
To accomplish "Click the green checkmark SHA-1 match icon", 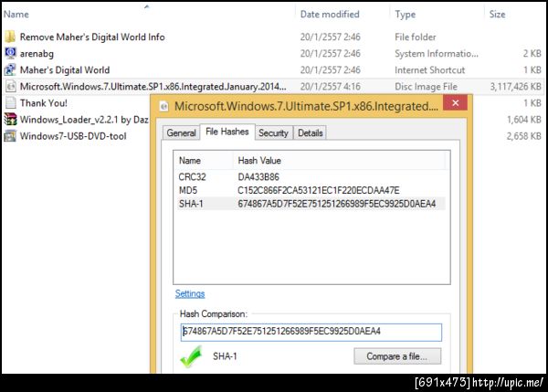I will 192,356.
